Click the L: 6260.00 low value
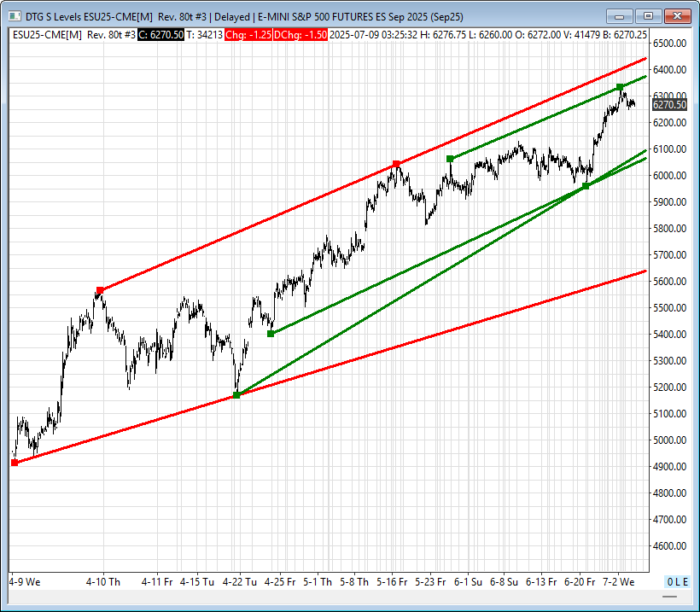 490,35
